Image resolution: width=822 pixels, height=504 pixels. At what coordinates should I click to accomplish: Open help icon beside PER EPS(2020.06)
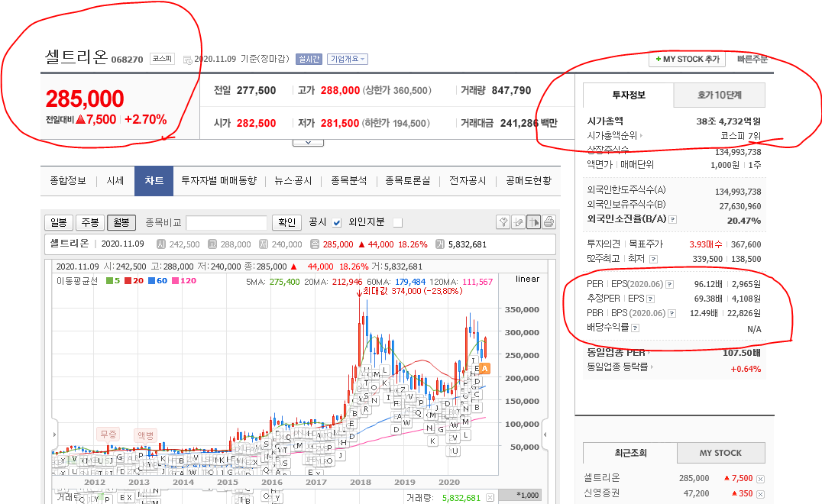pos(669,285)
